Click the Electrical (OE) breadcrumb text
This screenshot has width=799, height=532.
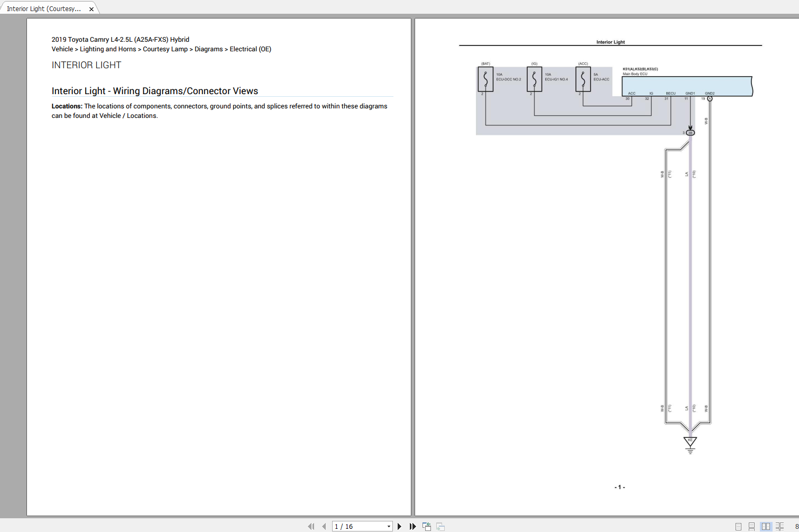click(x=250, y=49)
